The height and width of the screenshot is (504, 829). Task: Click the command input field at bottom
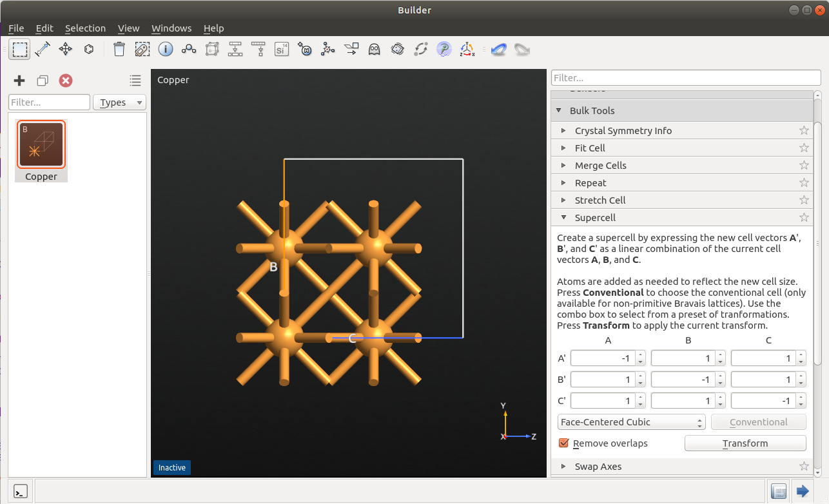click(400, 491)
